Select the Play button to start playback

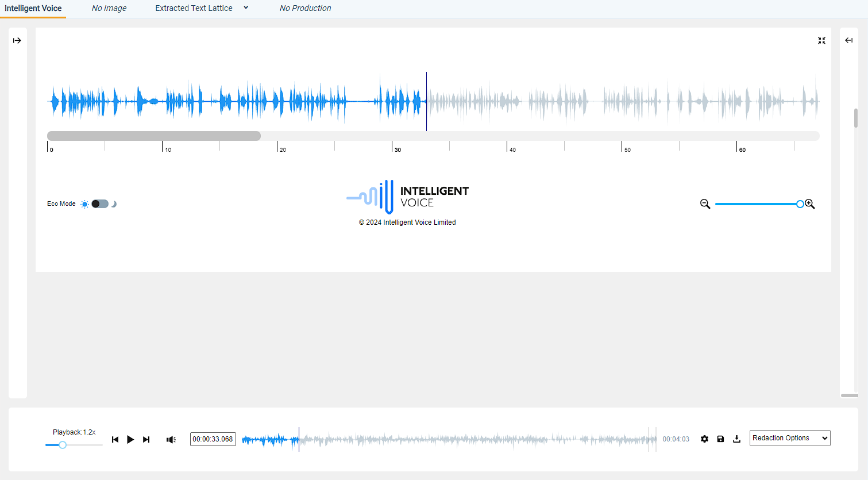tap(130, 439)
